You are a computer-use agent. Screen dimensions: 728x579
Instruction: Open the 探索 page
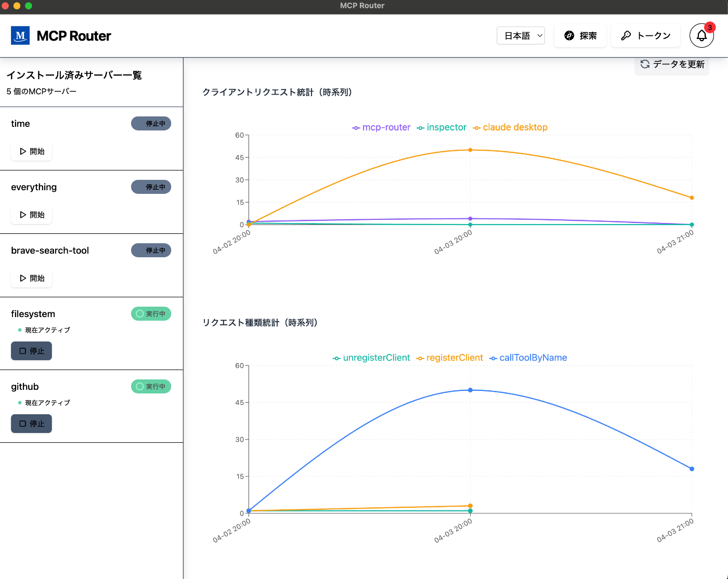[x=580, y=35]
